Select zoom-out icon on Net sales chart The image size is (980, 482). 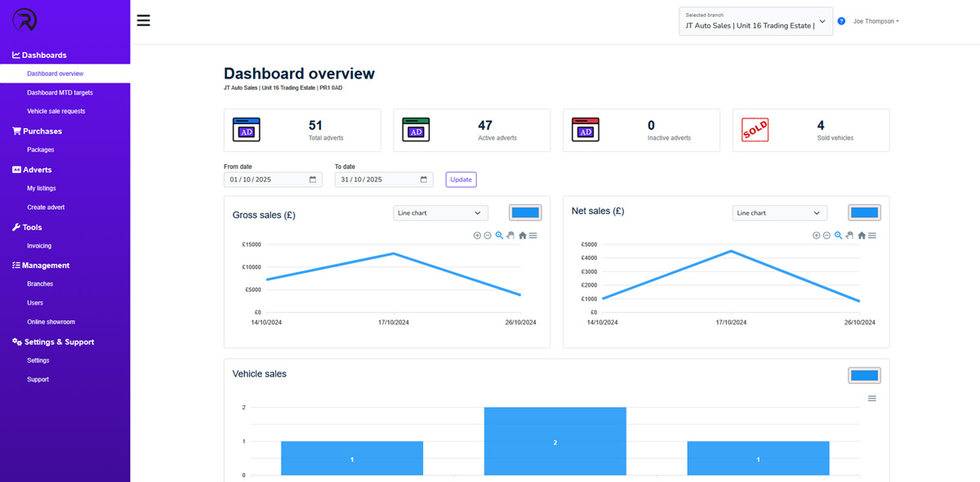pyautogui.click(x=826, y=235)
